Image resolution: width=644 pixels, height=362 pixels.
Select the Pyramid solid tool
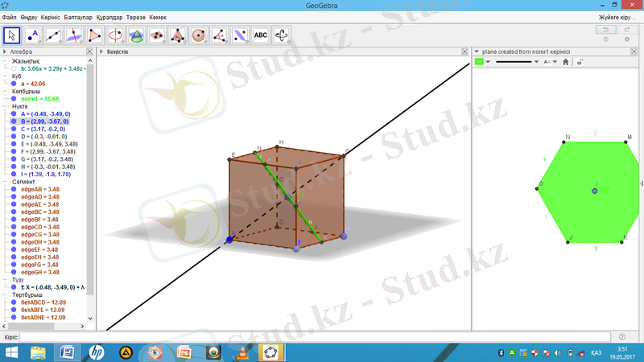[179, 35]
